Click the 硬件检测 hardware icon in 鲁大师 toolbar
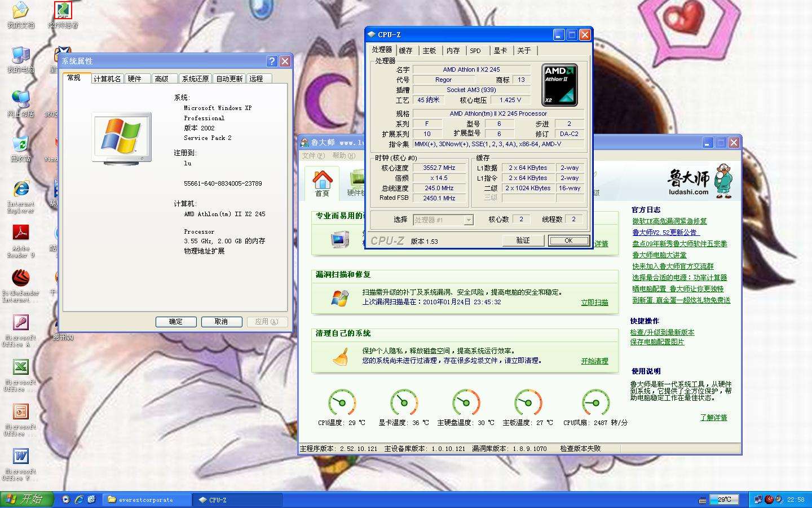This screenshot has height=508, width=812. pyautogui.click(x=358, y=183)
